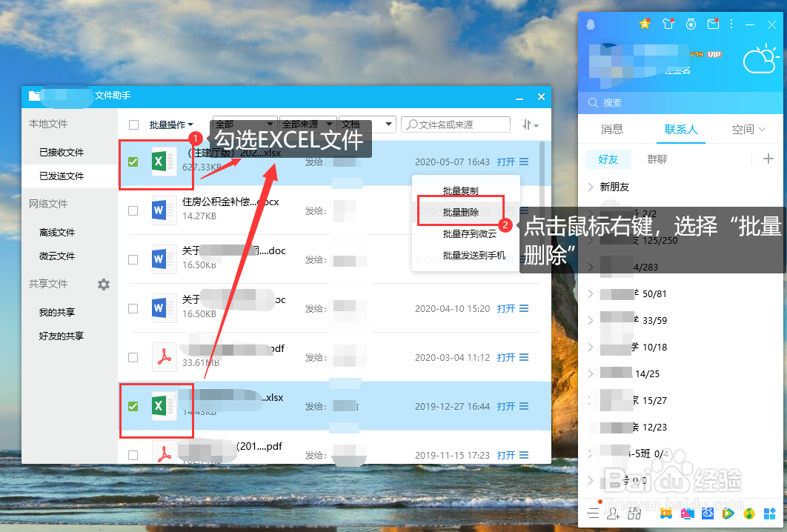Open shared files settings gear icon

(x=104, y=285)
